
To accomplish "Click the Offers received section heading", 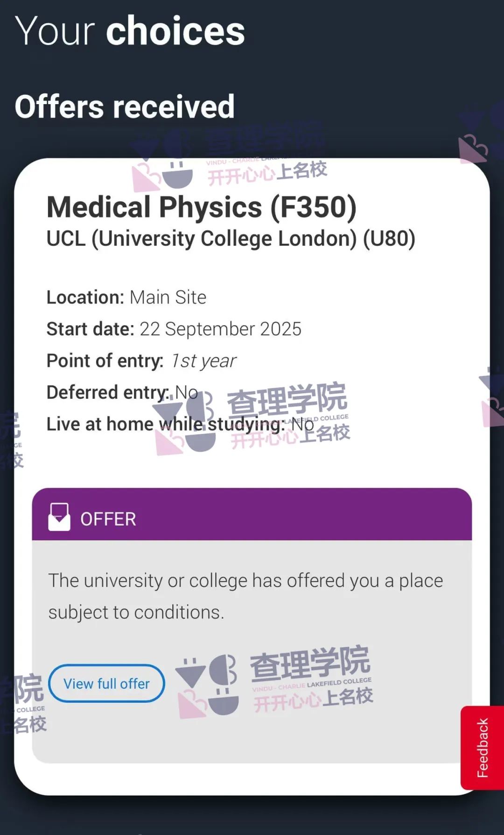I will (x=125, y=106).
